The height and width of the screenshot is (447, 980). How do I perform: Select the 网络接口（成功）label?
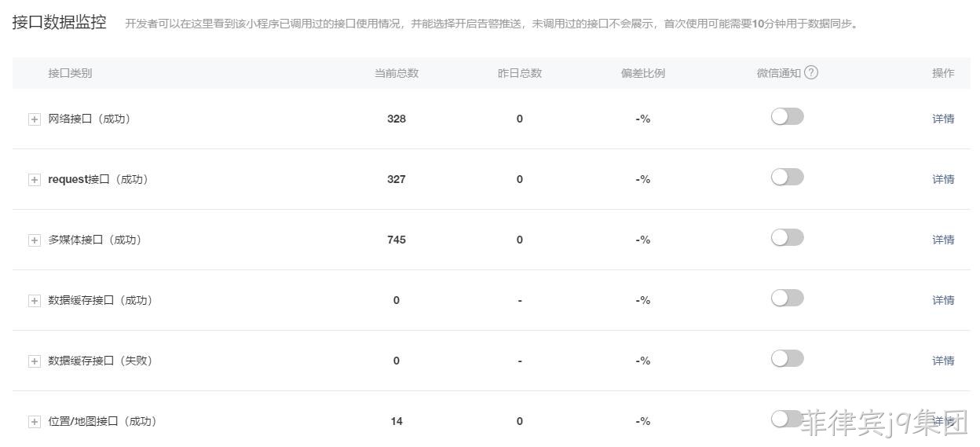90,119
